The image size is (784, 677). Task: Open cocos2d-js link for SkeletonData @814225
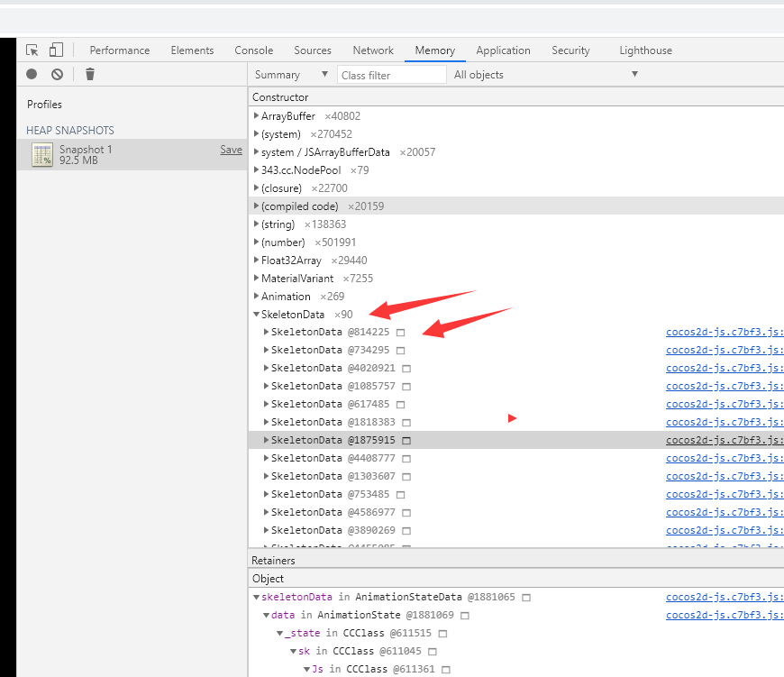pos(725,332)
